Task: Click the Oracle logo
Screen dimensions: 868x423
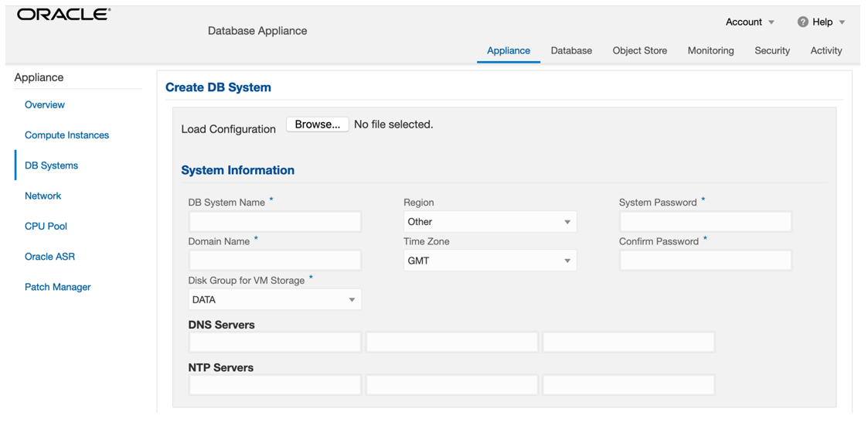Action: coord(64,15)
